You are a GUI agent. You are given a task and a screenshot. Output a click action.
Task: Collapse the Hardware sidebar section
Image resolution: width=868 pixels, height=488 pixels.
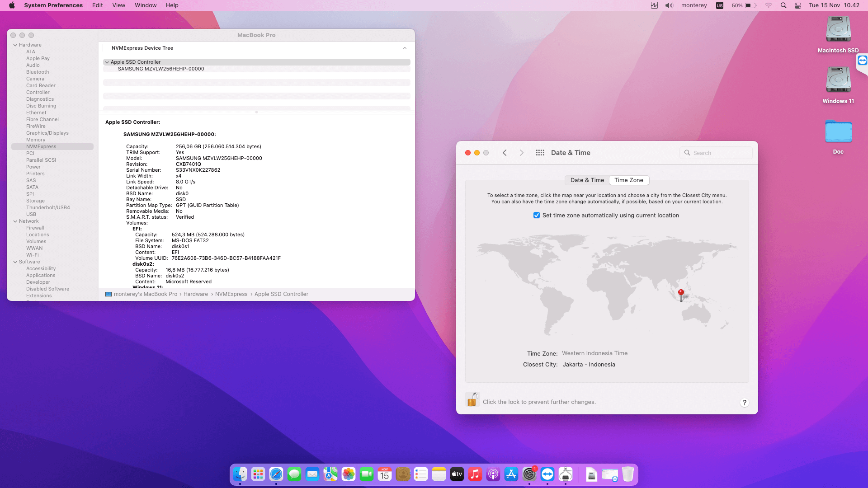pyautogui.click(x=15, y=45)
